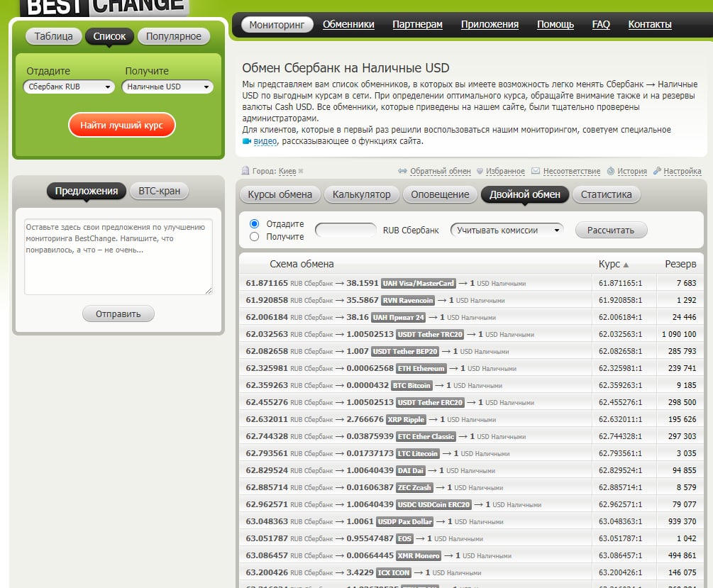
Task: Click the XMR Monero exchange row
Action: click(x=471, y=555)
